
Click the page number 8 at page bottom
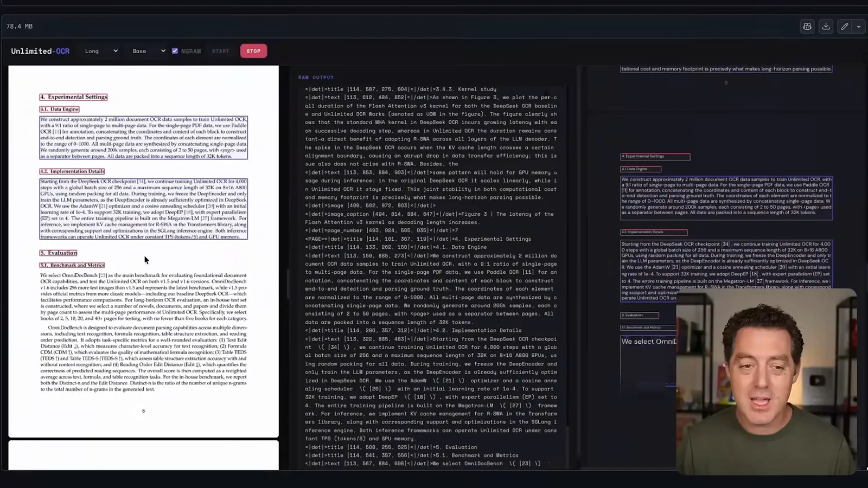[x=143, y=411]
